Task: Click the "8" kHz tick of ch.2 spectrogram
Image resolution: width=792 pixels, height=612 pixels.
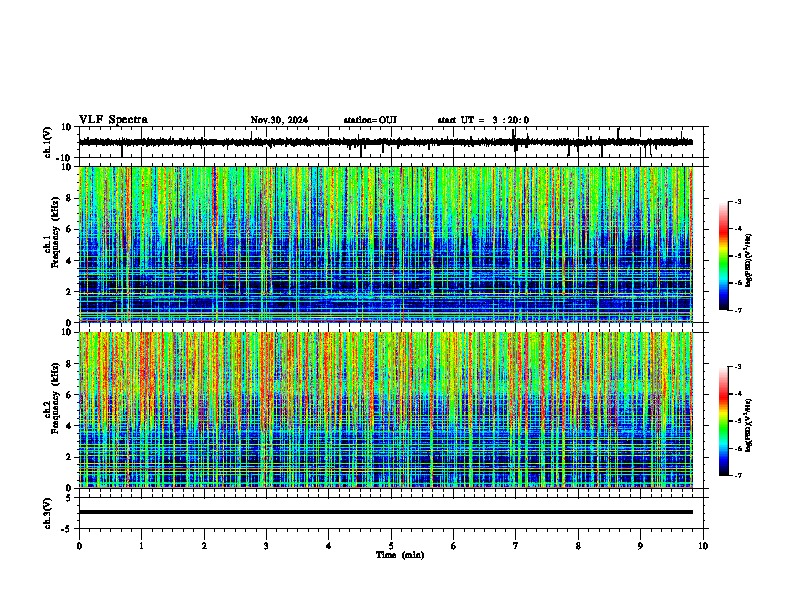Action: pyautogui.click(x=69, y=364)
